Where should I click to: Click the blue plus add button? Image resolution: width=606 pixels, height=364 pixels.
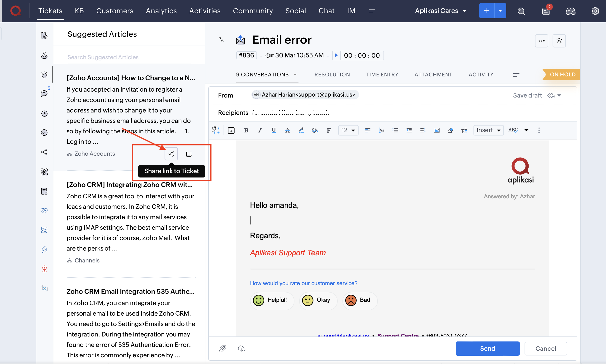click(x=487, y=11)
